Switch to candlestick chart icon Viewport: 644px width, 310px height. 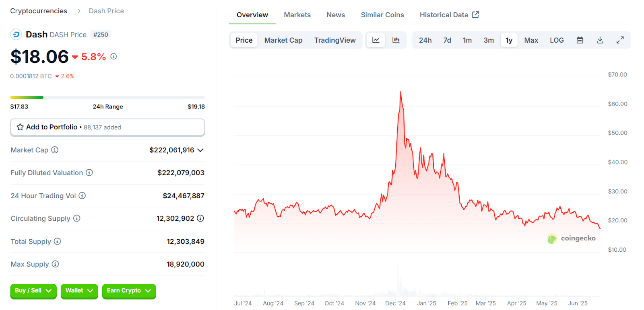(396, 40)
